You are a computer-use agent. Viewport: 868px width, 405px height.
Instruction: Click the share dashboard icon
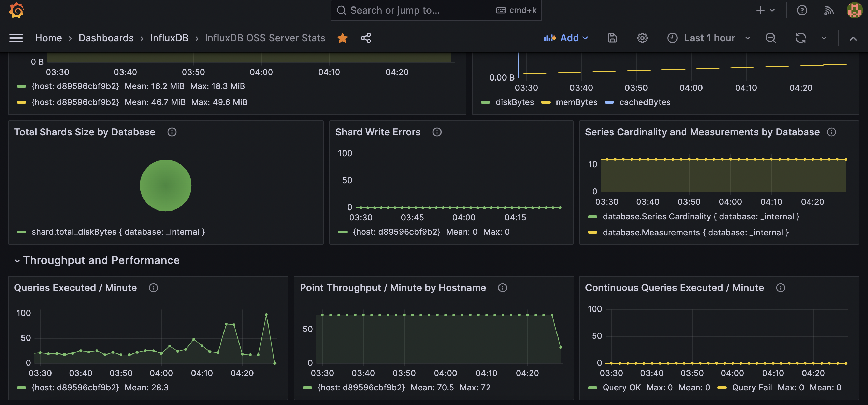(x=366, y=38)
